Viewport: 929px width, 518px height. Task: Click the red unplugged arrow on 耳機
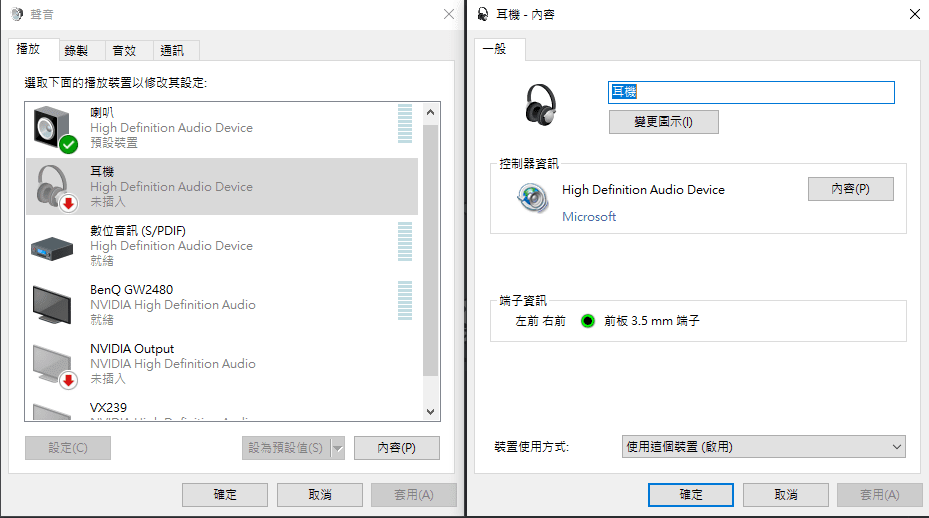pyautogui.click(x=69, y=203)
